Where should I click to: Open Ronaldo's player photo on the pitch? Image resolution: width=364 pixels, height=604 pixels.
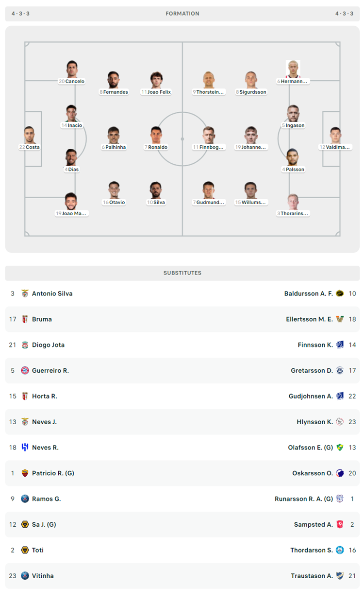coord(155,135)
